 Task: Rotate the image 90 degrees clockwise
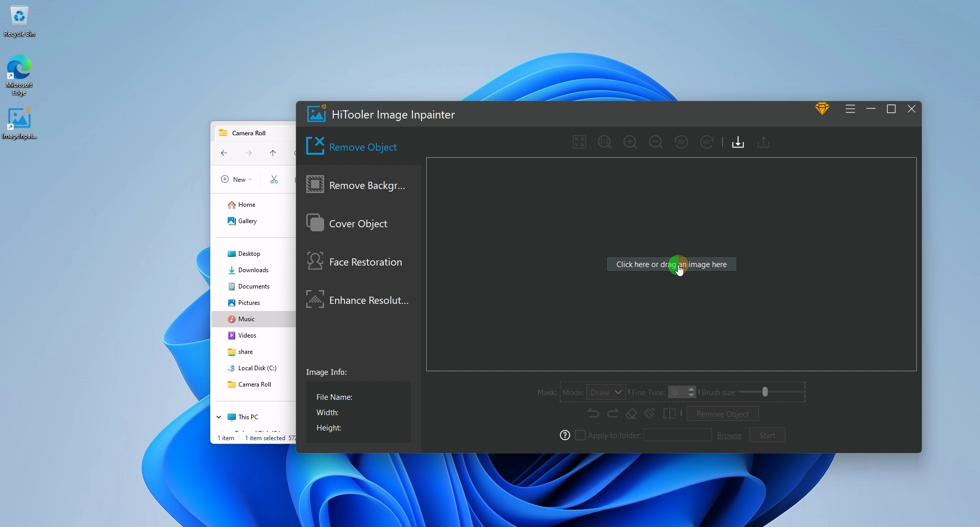(x=707, y=142)
